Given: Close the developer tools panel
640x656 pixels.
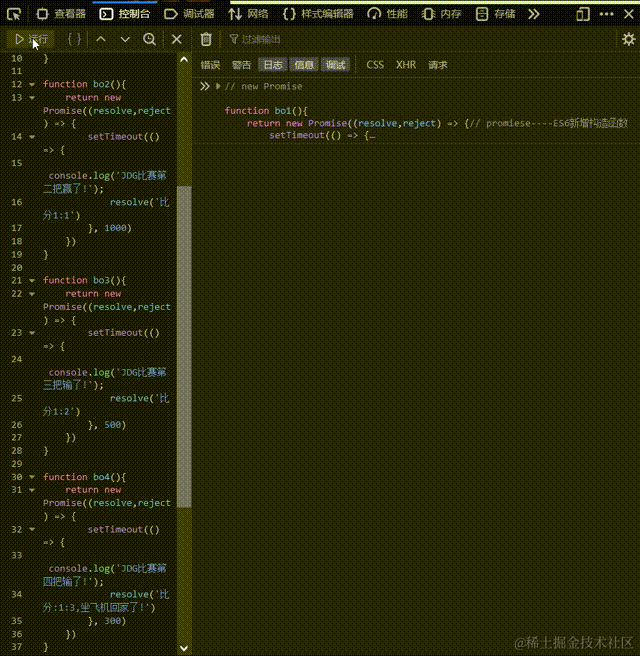Looking at the screenshot, I should (629, 14).
